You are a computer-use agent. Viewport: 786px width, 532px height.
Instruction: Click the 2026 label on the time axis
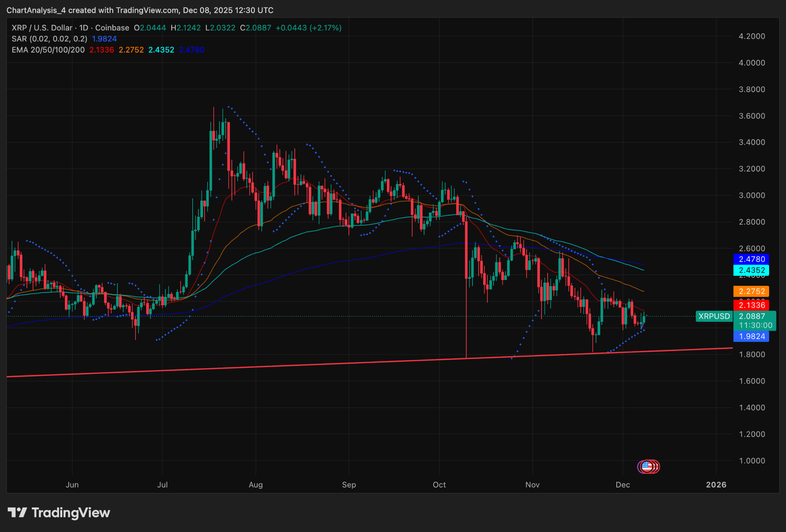click(x=717, y=485)
